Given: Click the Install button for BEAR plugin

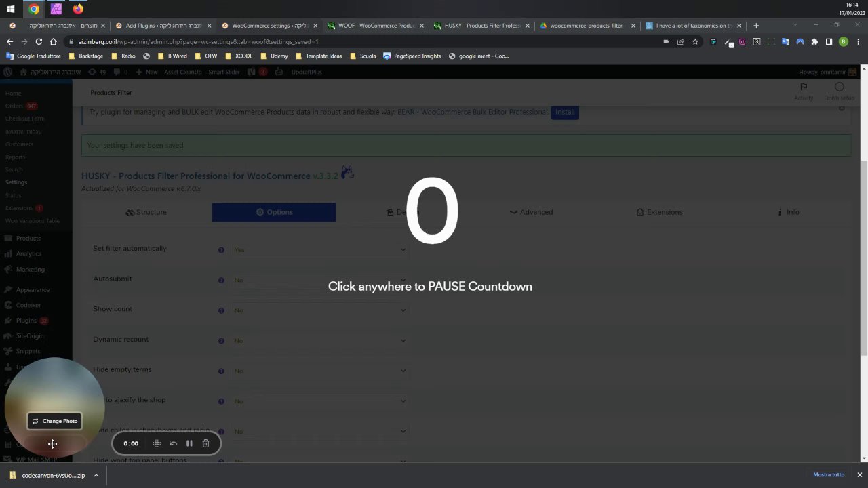Looking at the screenshot, I should pos(565,112).
